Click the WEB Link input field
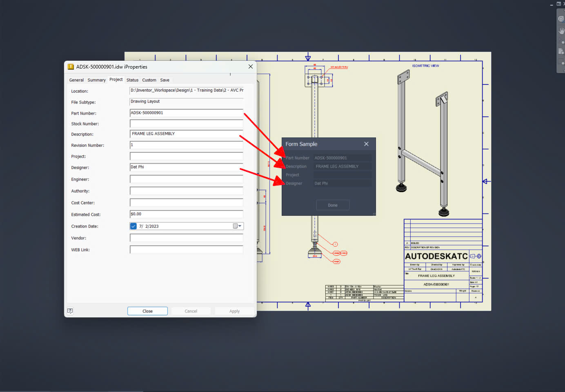 coord(187,250)
